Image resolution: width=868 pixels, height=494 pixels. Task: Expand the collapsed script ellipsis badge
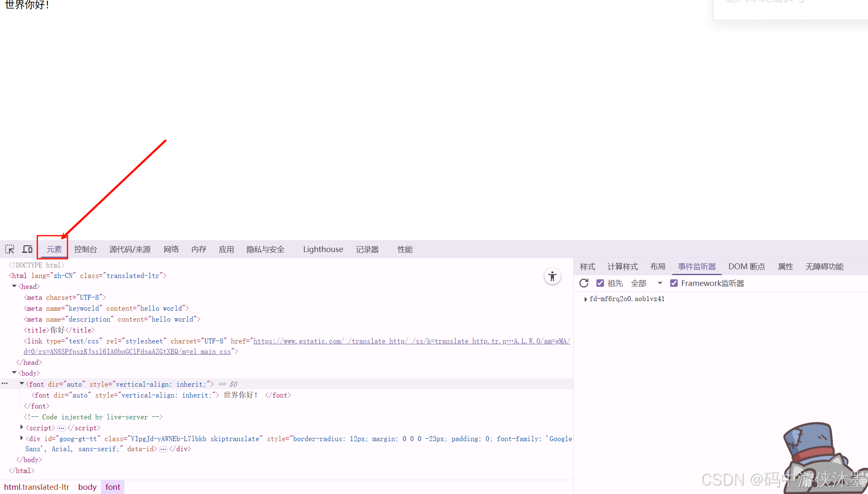click(x=61, y=428)
